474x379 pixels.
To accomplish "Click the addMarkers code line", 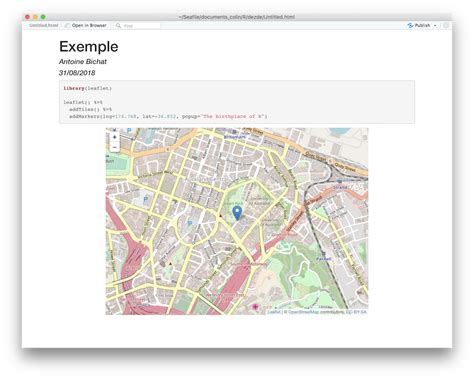I will (x=168, y=116).
